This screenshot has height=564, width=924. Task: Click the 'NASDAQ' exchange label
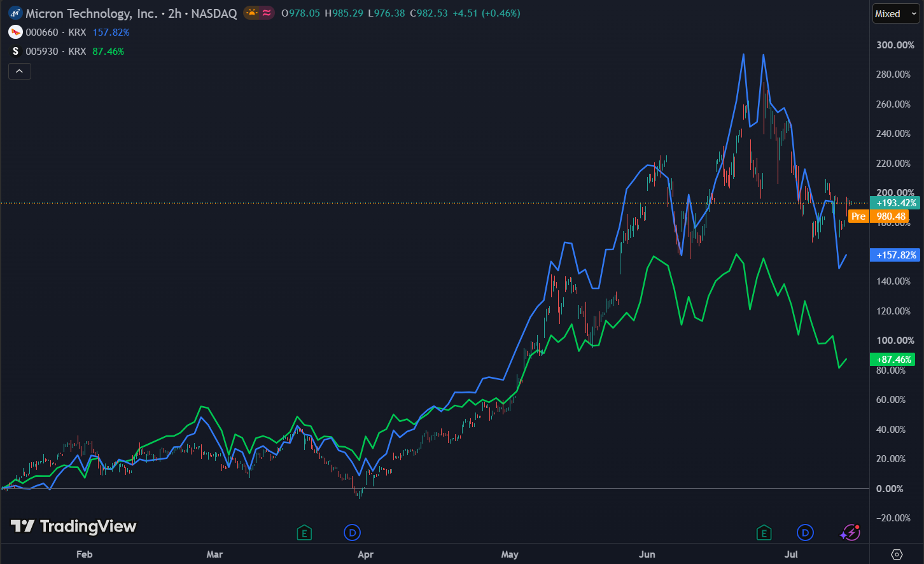pos(213,13)
